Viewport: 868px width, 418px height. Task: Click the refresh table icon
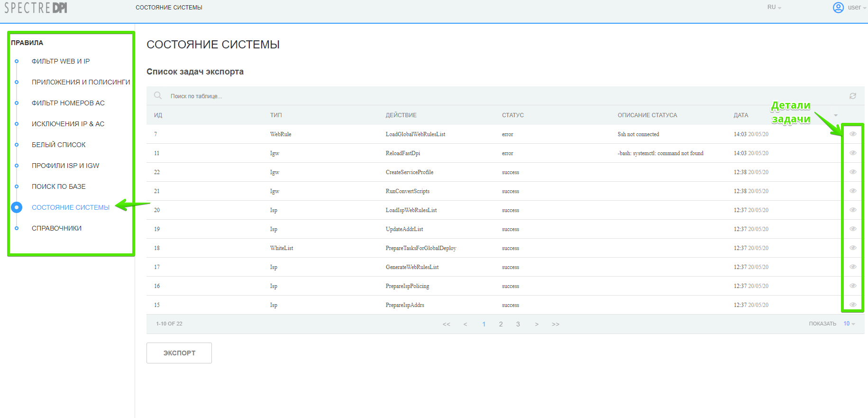[852, 96]
